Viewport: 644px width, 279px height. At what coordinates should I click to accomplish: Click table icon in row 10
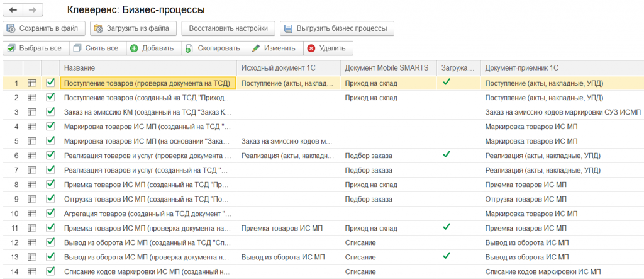(31, 214)
